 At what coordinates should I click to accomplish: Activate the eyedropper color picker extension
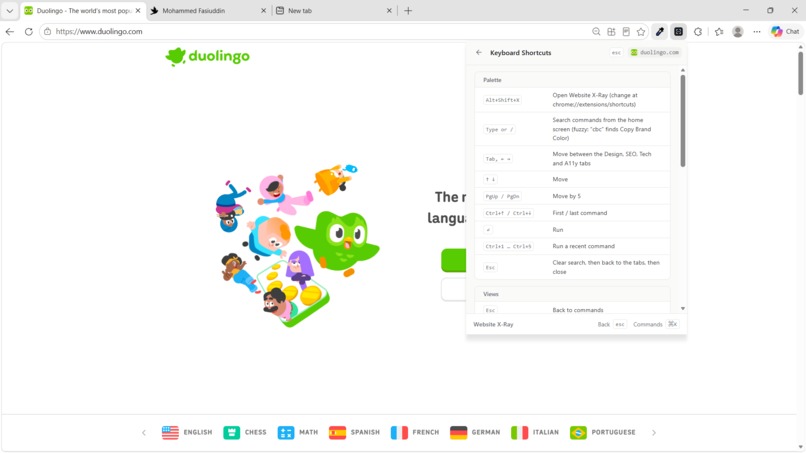click(x=660, y=31)
